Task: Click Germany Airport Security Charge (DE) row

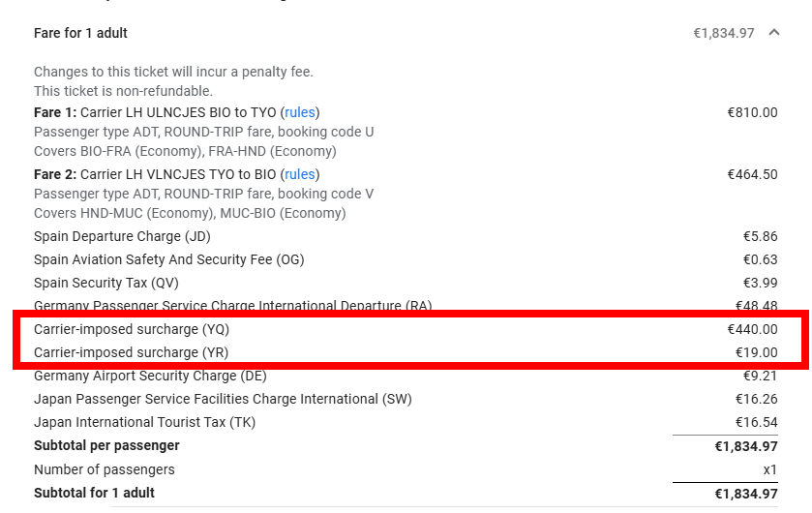Action: (x=406, y=376)
